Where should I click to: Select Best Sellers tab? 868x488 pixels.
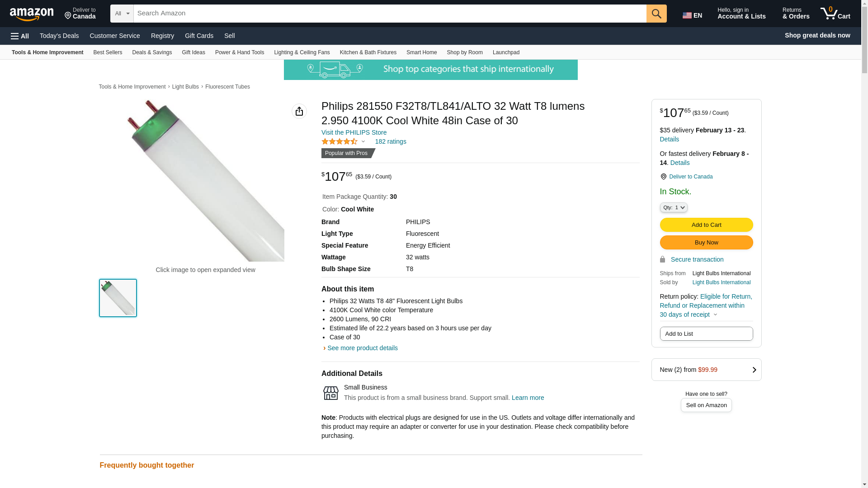(x=108, y=52)
